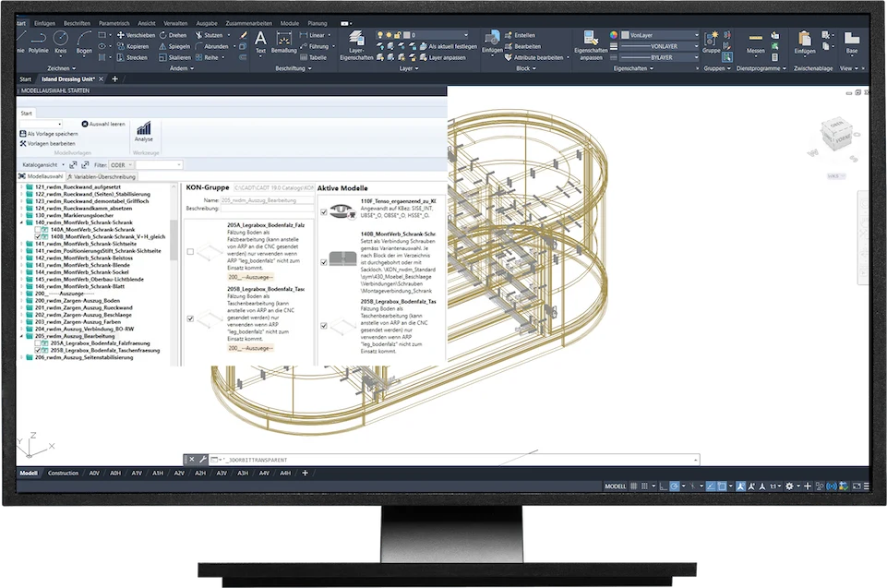Select the Polylinie drawing tool

[39, 42]
